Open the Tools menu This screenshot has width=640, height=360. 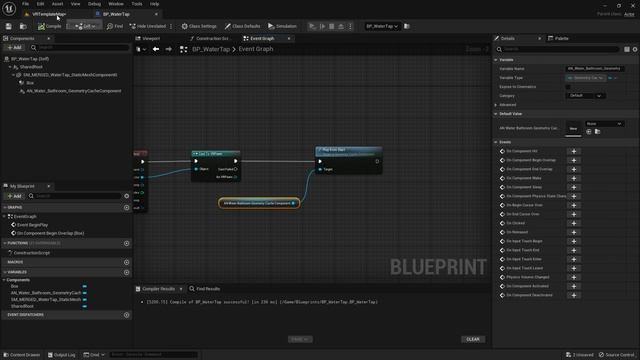137,4
